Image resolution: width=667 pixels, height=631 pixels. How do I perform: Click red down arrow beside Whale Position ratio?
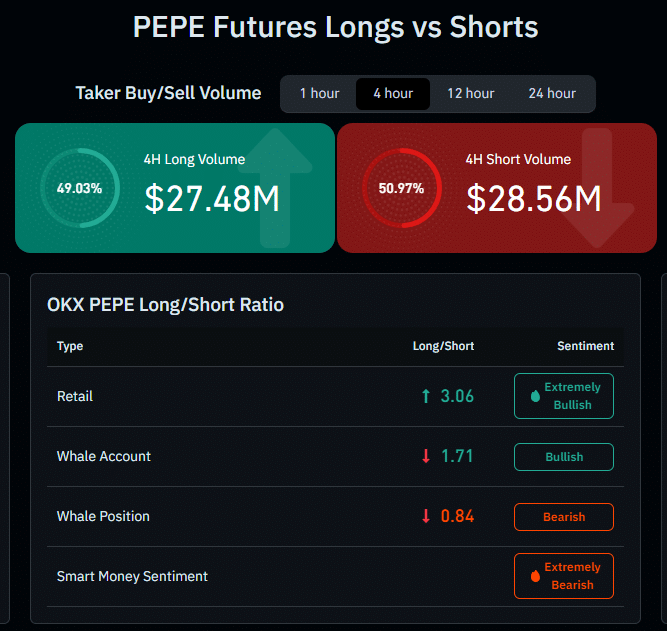[426, 517]
